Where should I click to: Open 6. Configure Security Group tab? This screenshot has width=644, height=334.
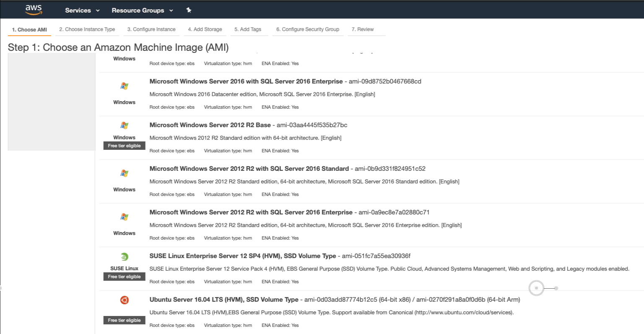click(x=308, y=29)
